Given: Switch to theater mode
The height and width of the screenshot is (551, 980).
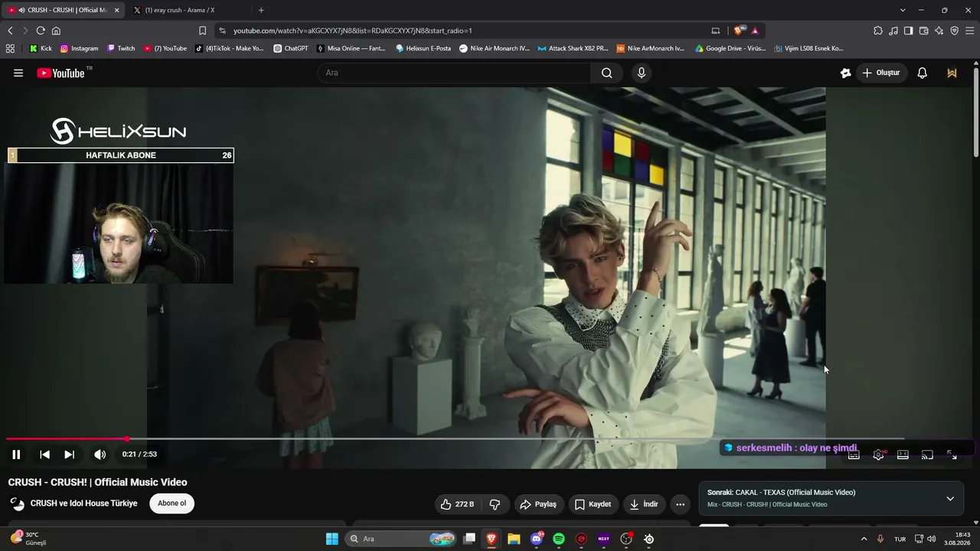Looking at the screenshot, I should (x=903, y=455).
